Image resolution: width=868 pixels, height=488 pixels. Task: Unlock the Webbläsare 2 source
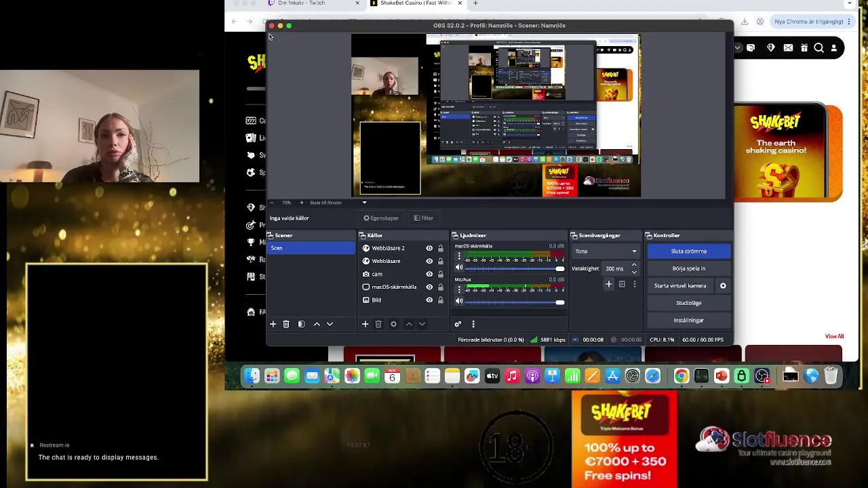tap(441, 248)
